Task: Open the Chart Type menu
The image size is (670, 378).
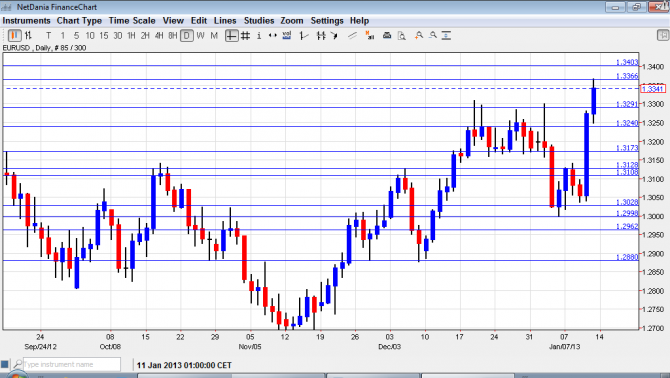Action: click(x=79, y=21)
